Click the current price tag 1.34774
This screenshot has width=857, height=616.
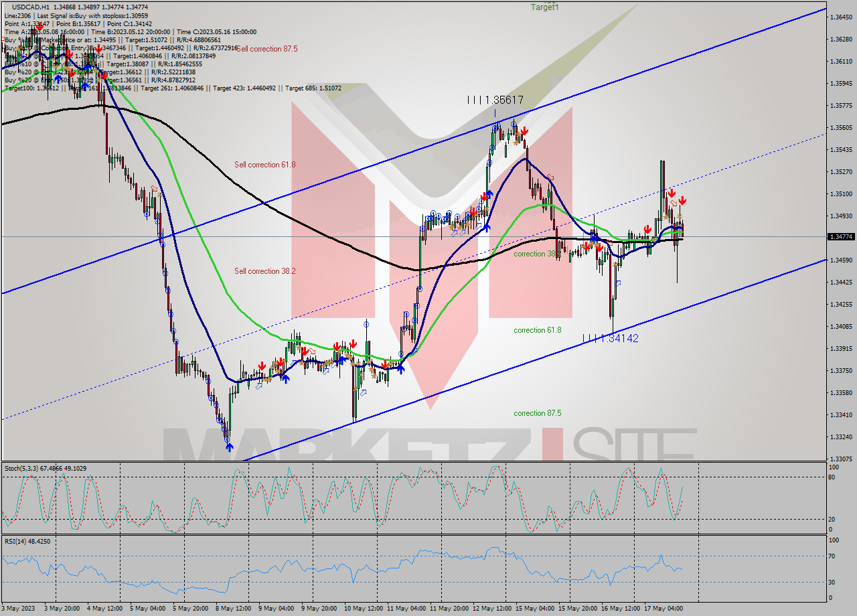pyautogui.click(x=841, y=237)
